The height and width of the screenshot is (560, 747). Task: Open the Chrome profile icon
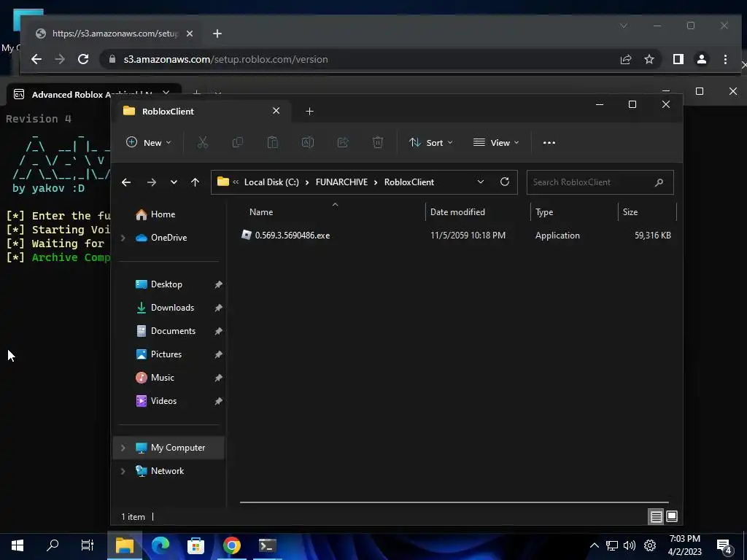701,59
